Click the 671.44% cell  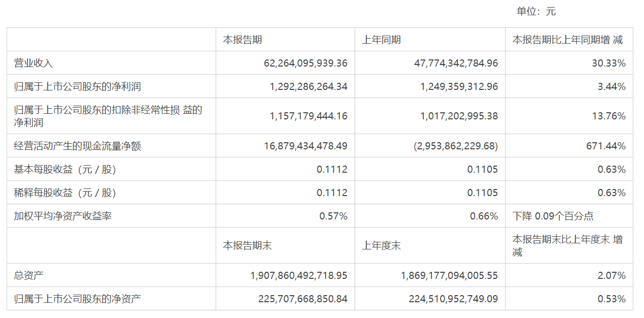606,146
